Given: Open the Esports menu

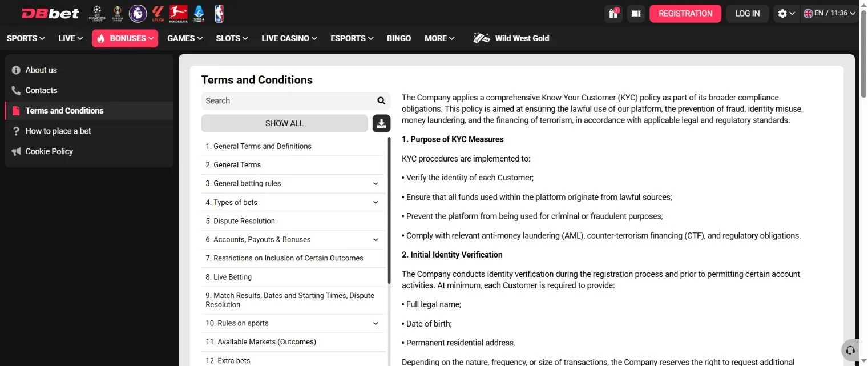Looking at the screenshot, I should [352, 38].
